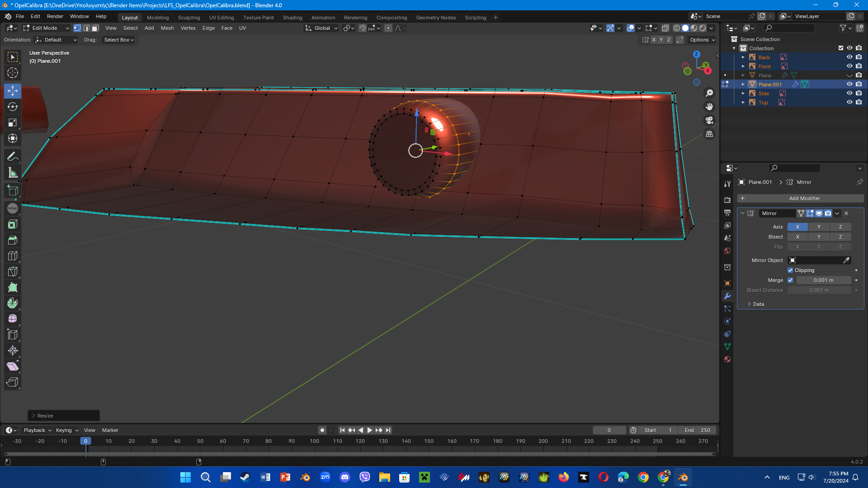This screenshot has height=488, width=868.
Task: Disable the Clipping checkbox
Action: pyautogui.click(x=790, y=270)
